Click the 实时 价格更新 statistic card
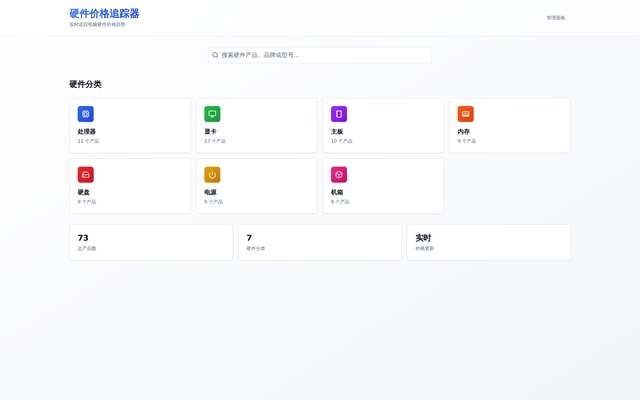640x400 pixels. point(488,242)
